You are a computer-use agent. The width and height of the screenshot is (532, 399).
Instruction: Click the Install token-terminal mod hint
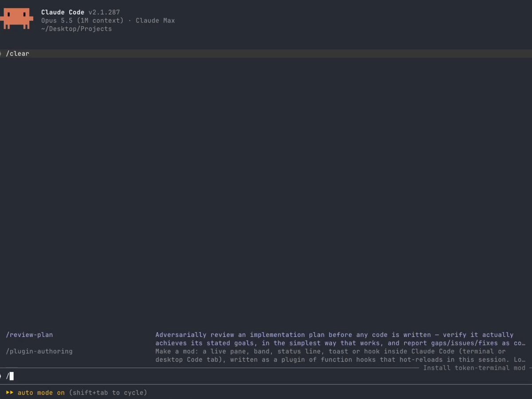474,368
